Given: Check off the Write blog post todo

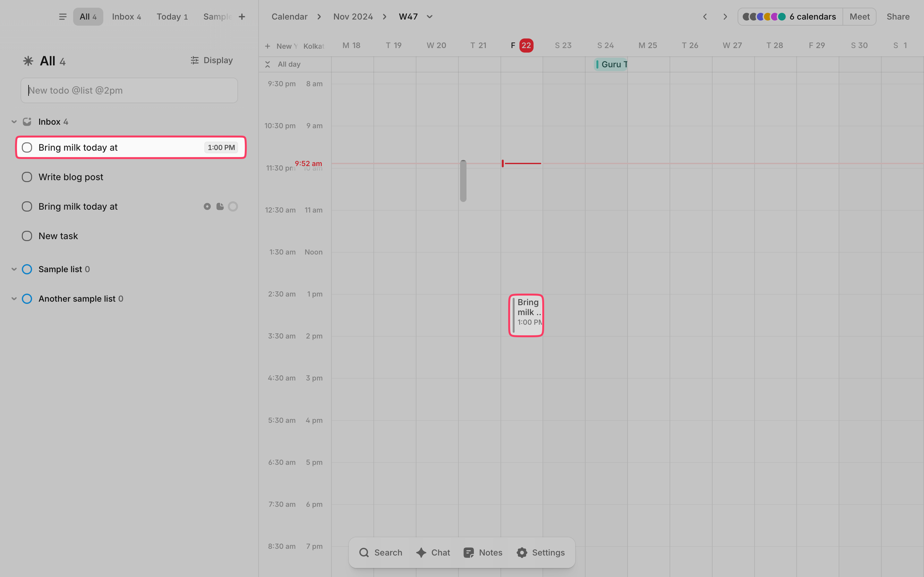Looking at the screenshot, I should [27, 177].
